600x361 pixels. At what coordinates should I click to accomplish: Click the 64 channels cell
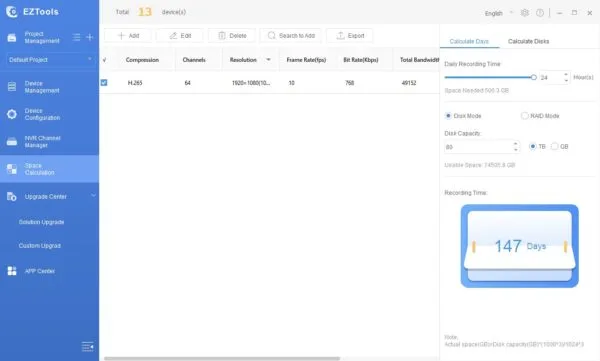coord(188,83)
